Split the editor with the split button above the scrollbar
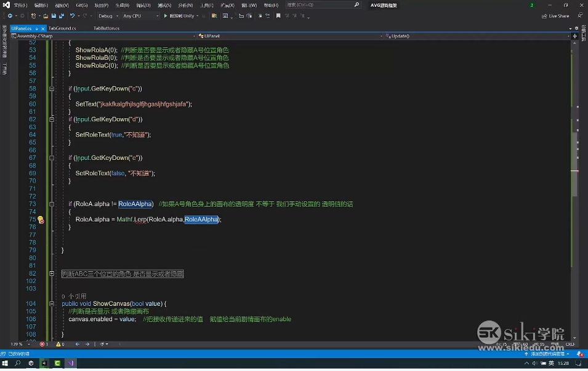The image size is (588, 371). point(574,36)
